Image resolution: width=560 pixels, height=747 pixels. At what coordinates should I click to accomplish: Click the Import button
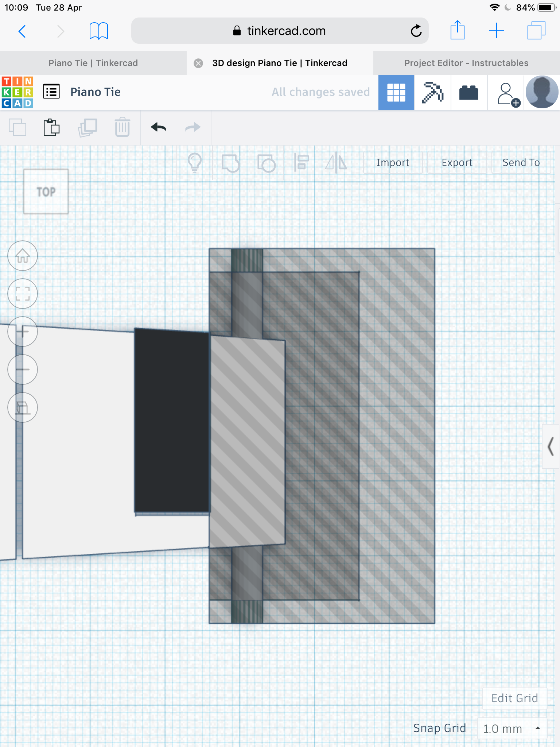[x=393, y=163]
